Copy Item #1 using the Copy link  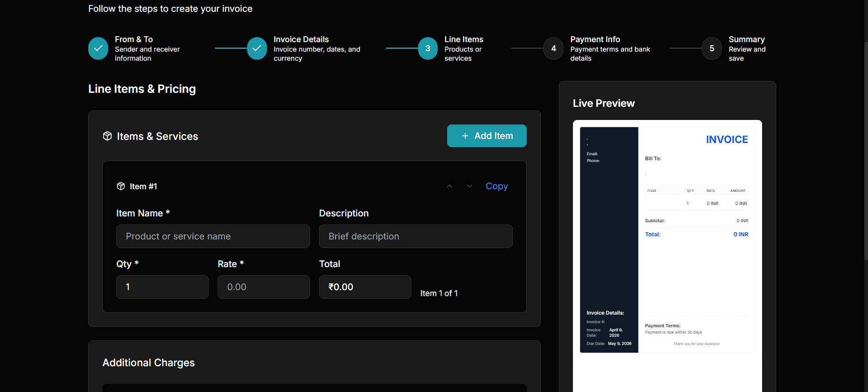tap(496, 186)
